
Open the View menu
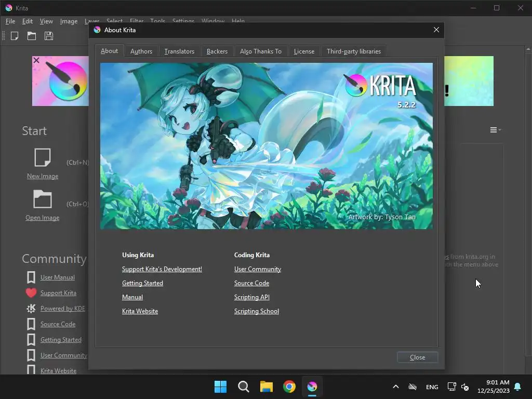pyautogui.click(x=46, y=21)
